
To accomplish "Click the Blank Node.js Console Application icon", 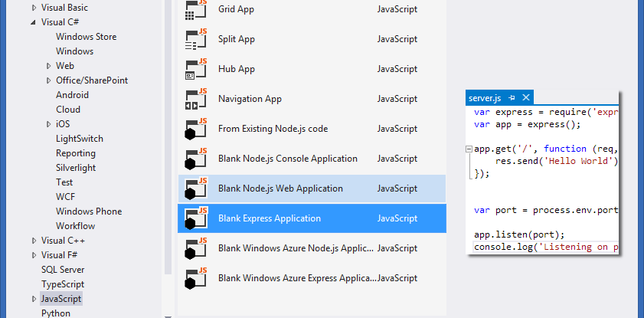I will (197, 159).
